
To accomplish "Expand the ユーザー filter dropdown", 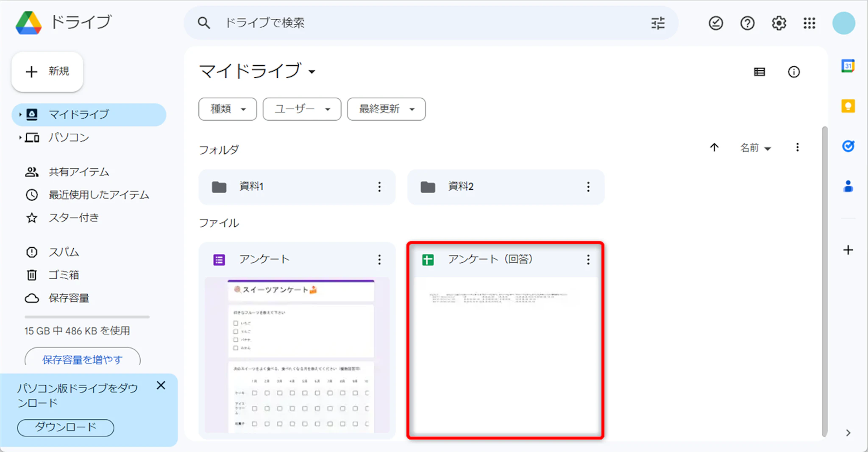I will [x=302, y=109].
